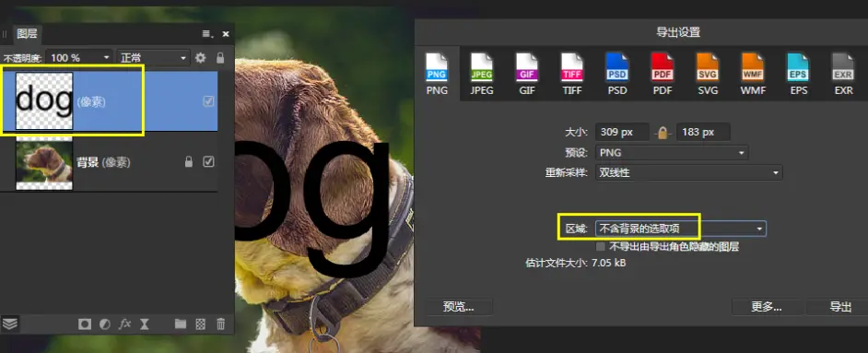Click the 背景 (像素) layer name
868x353 pixels.
click(x=103, y=162)
